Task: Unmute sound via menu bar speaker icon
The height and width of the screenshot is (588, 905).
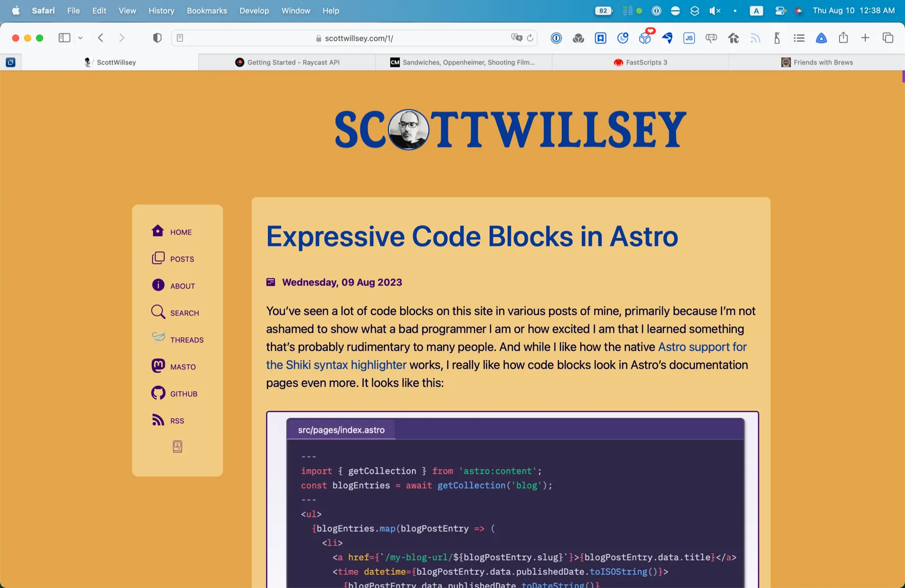Action: pos(714,10)
